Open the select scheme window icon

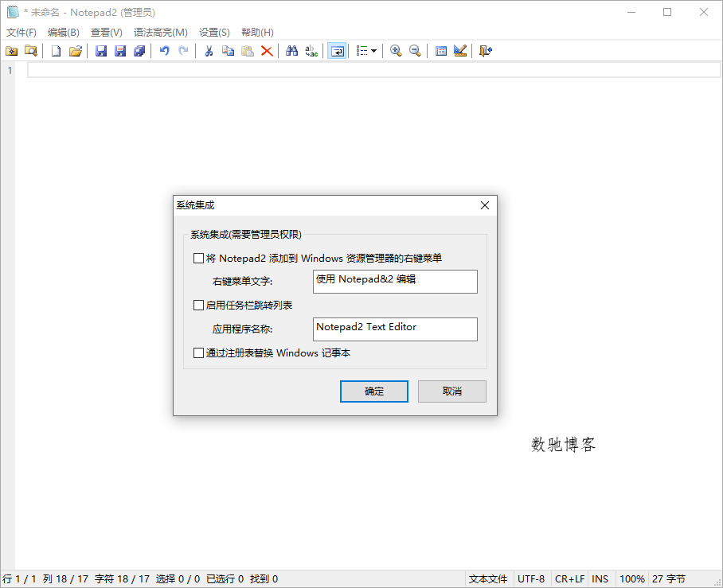441,51
